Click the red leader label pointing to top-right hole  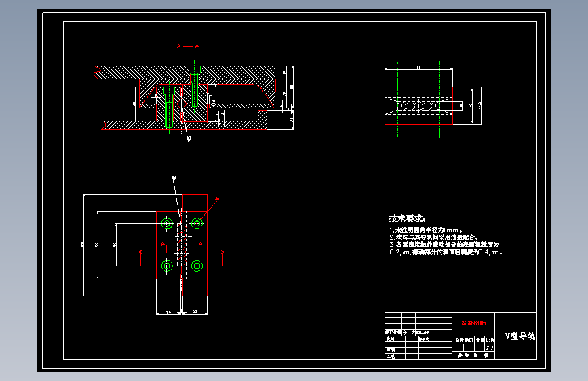(x=217, y=199)
